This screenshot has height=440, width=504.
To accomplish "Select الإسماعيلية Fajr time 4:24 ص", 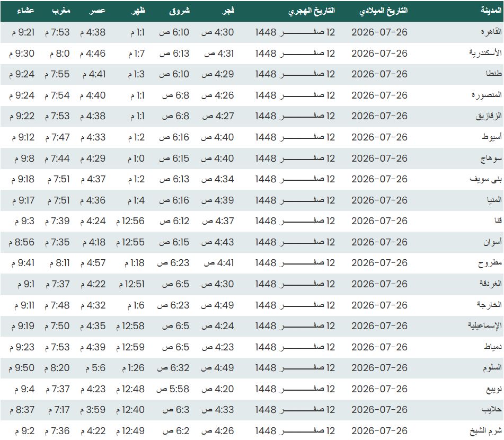I will coord(218,326).
